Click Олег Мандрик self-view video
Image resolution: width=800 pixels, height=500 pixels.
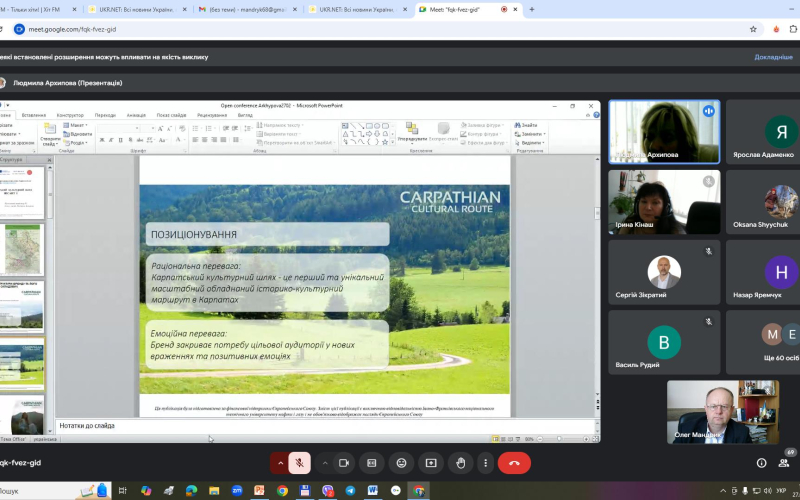tap(723, 412)
